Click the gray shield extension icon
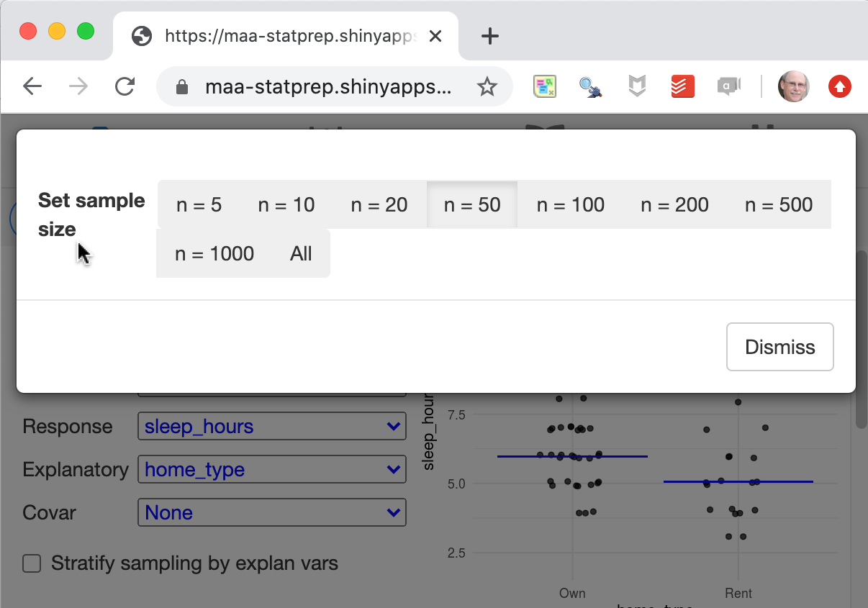 636,87
